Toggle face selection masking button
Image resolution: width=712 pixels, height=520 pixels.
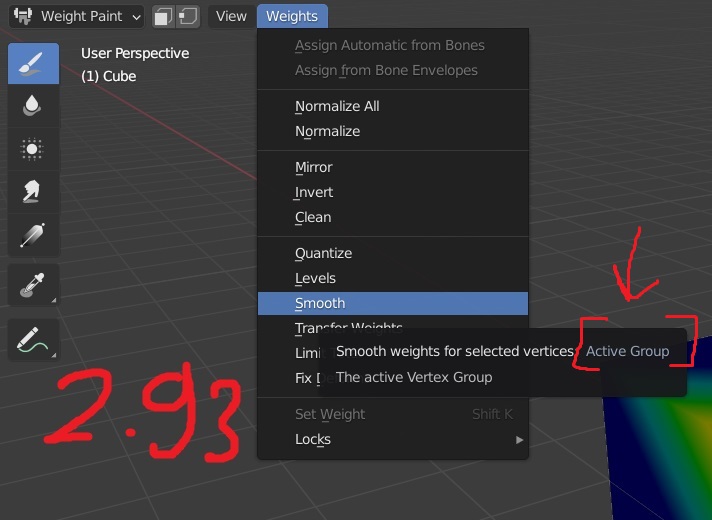(163, 17)
